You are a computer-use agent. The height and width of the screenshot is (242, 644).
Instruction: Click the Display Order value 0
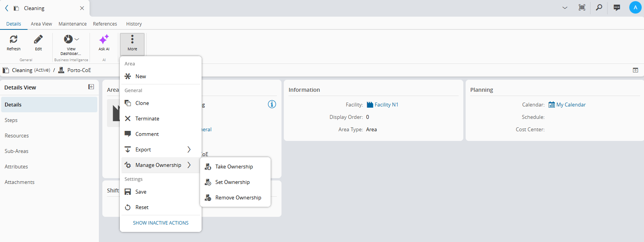click(x=368, y=117)
